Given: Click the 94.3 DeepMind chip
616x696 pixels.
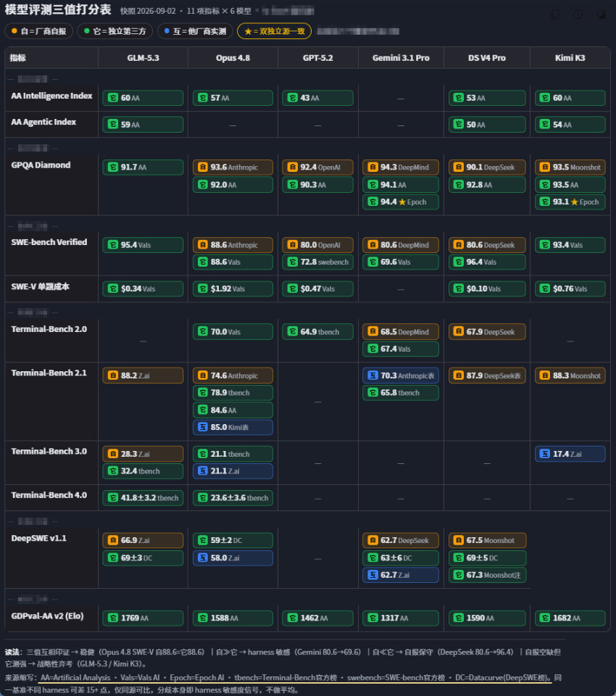Looking at the screenshot, I should tap(401, 167).
